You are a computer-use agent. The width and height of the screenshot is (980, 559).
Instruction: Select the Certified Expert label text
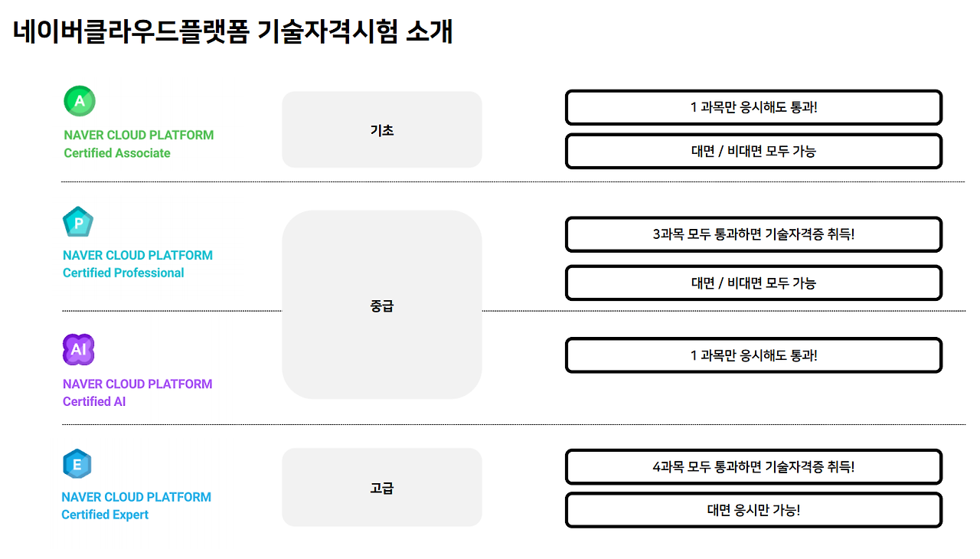coord(105,515)
